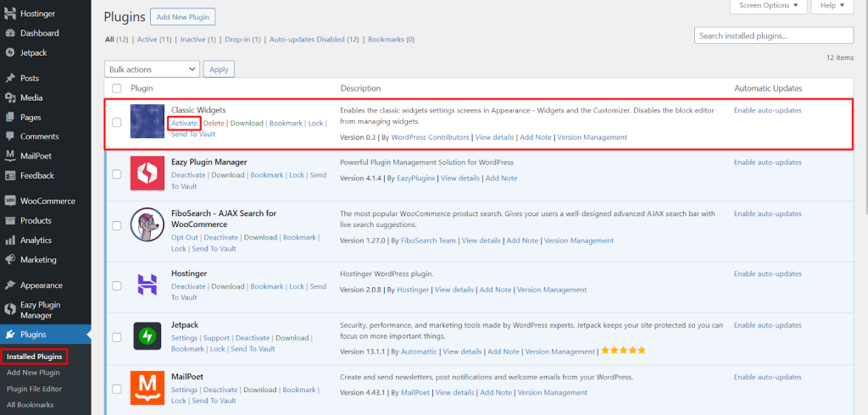
Task: Click the Jetpack green logo in list
Action: coord(147,336)
